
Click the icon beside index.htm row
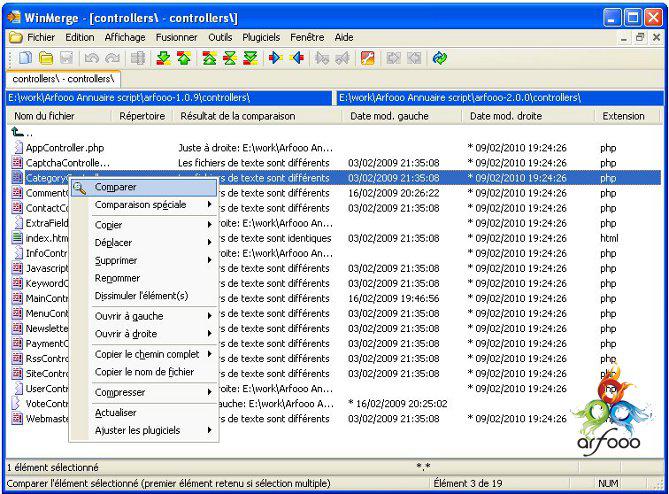pyautogui.click(x=17, y=238)
